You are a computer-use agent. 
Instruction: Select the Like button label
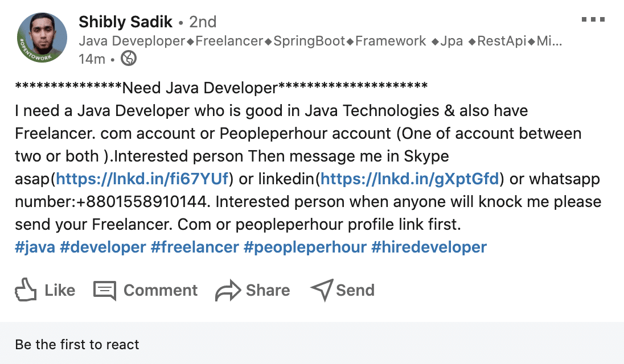pyautogui.click(x=59, y=290)
